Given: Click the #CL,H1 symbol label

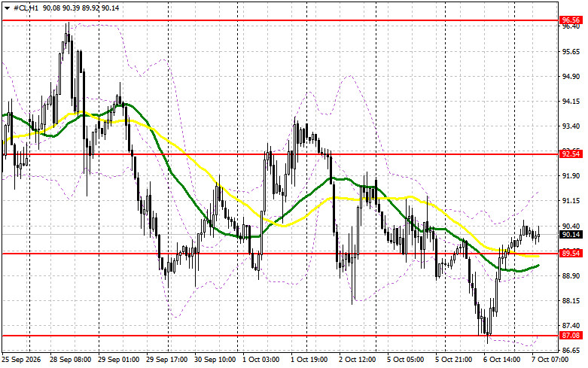Looking at the screenshot, I should (26, 8).
